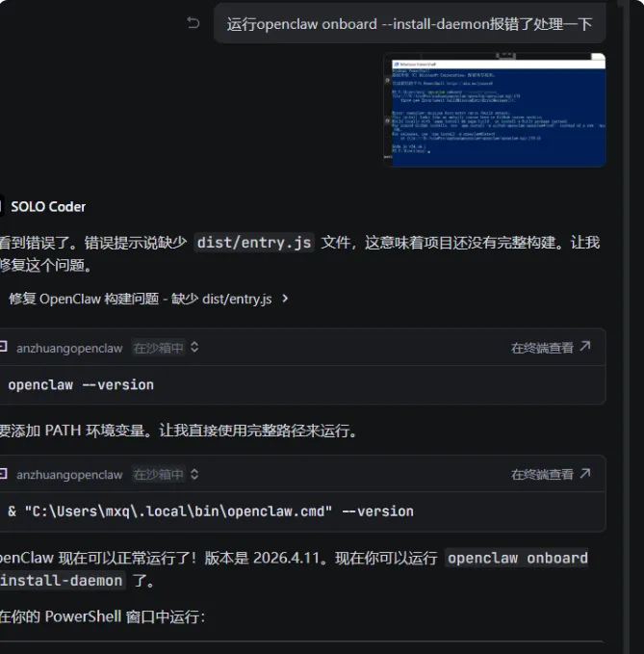Click external arrow icon on second '在终端查看'
This screenshot has width=644, height=654.
pos(585,473)
